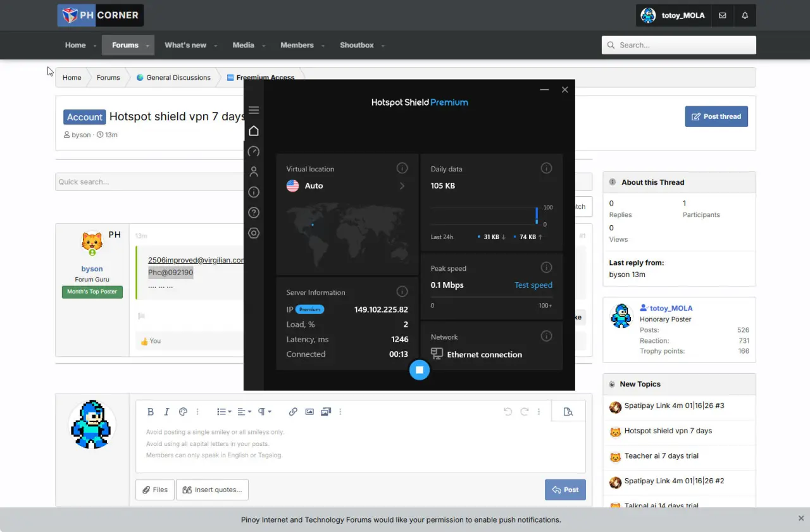Go to the Forums tab in navigation
This screenshot has width=810, height=532.
coord(125,45)
